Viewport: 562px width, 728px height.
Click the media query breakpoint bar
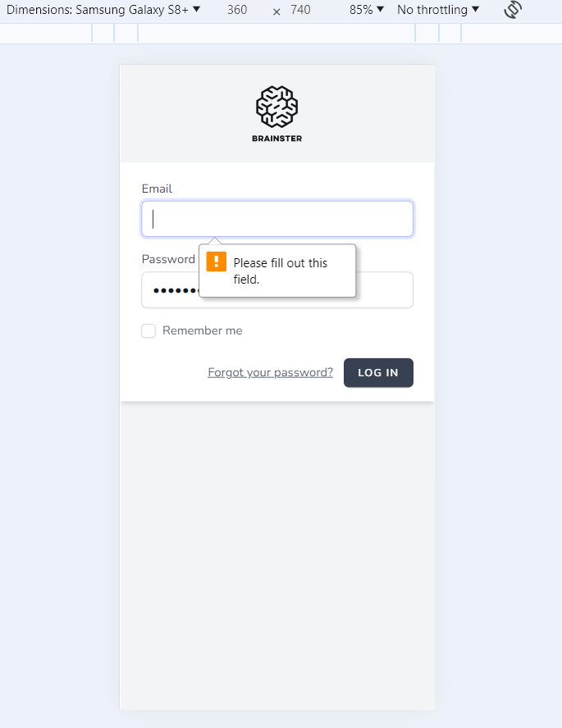coord(277,33)
